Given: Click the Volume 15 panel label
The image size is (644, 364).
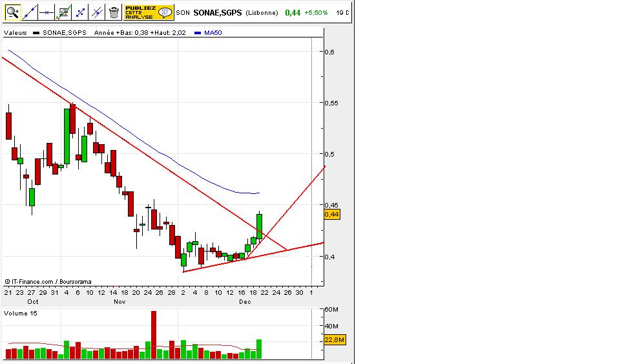Looking at the screenshot, I should tap(21, 314).
